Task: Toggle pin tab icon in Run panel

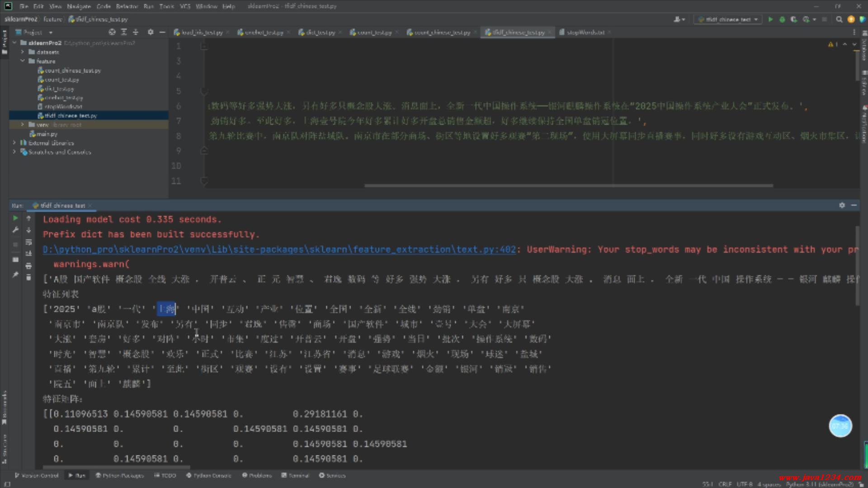Action: pyautogui.click(x=15, y=275)
